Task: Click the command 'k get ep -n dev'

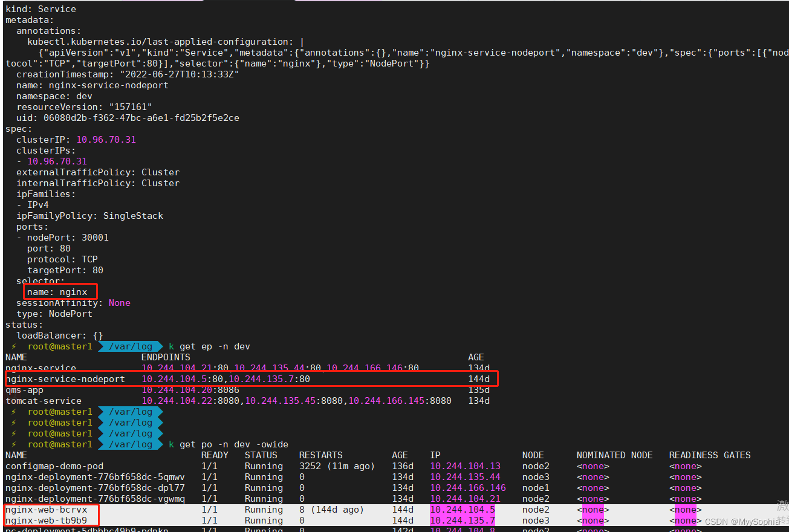Action: pyautogui.click(x=209, y=346)
